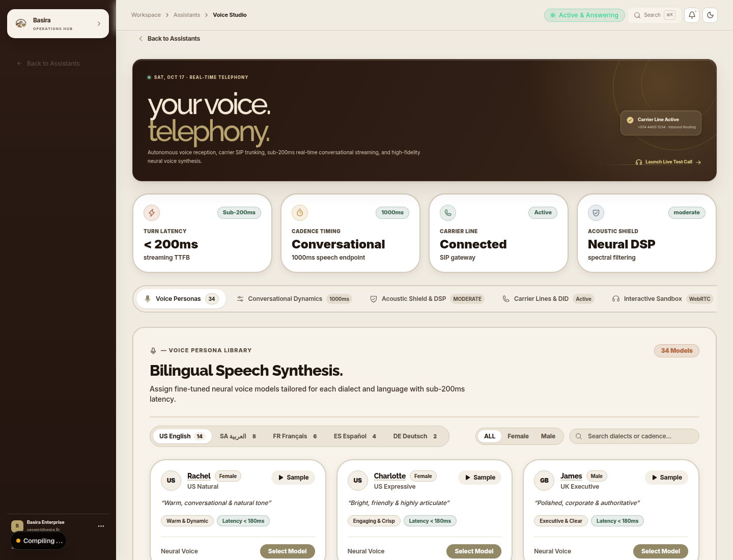Click the Compiling status indicator

tap(39, 541)
